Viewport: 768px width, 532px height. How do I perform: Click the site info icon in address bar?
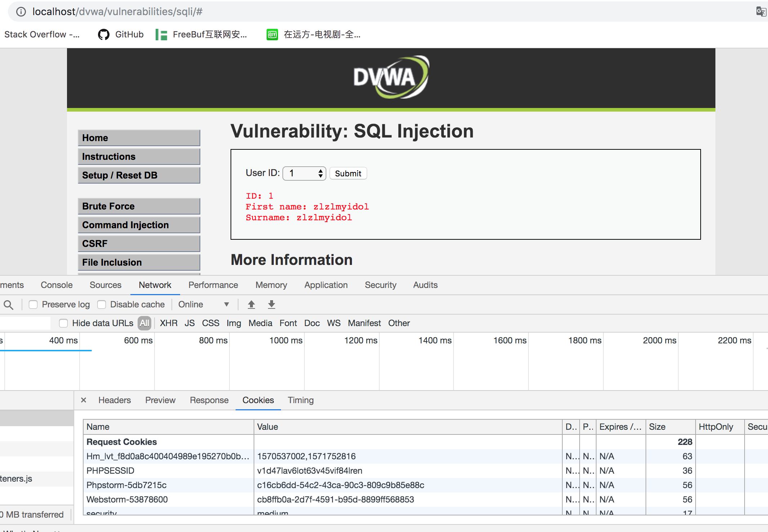(21, 12)
